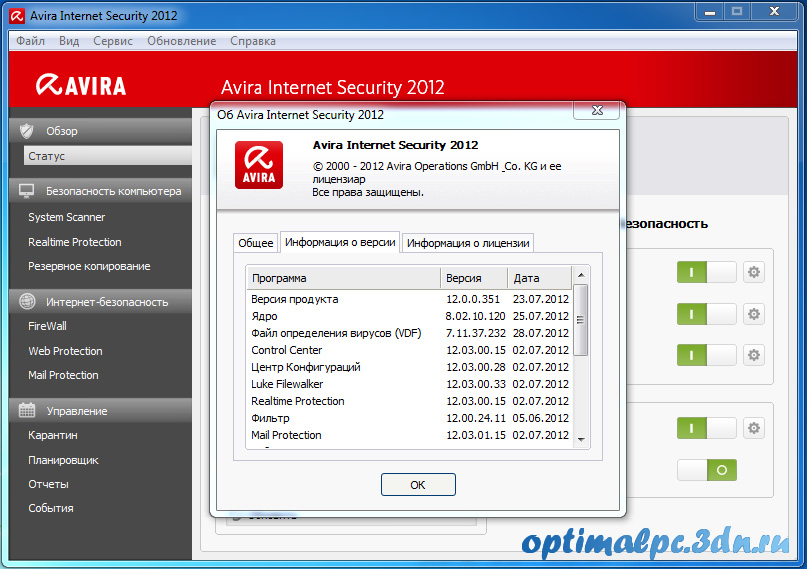Click the shield icon next to Обзор
The width and height of the screenshot is (807, 569).
point(27,131)
